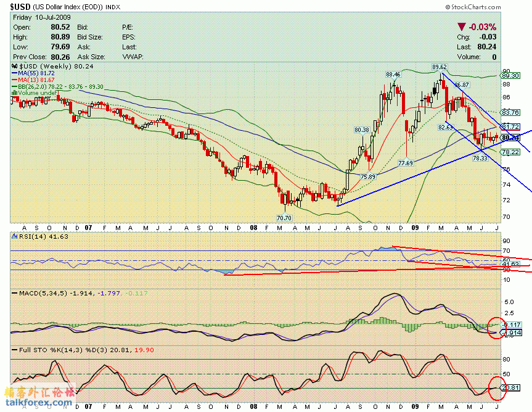
Task: Click the 81.72 MA axis tag
Action: point(510,126)
